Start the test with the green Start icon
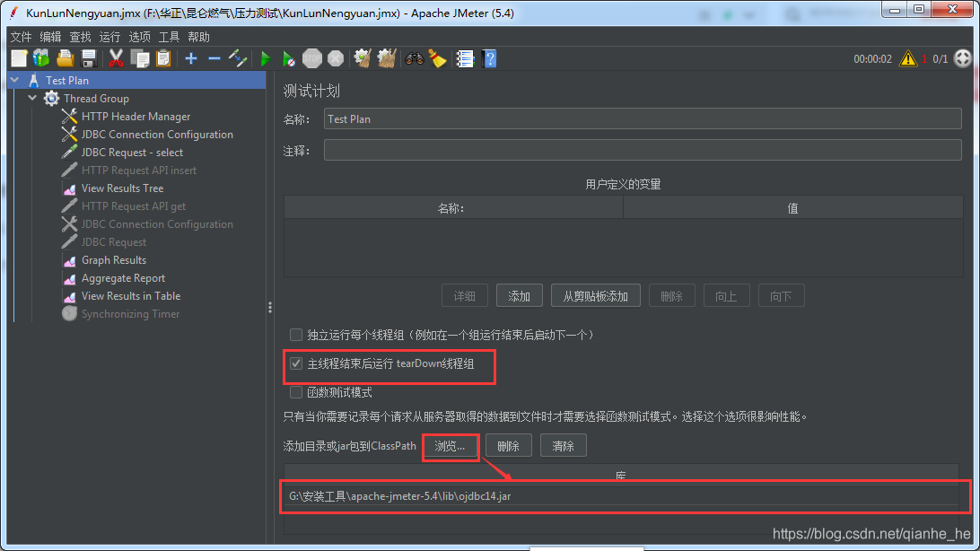Viewport: 980px width, 551px height. point(264,58)
